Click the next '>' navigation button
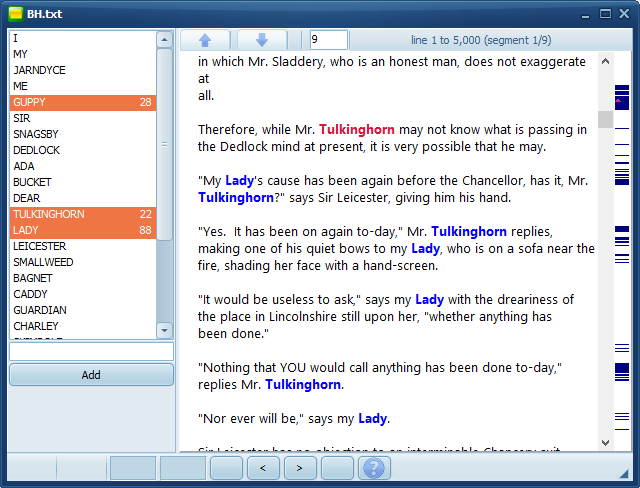The height and width of the screenshot is (488, 640). (x=300, y=468)
